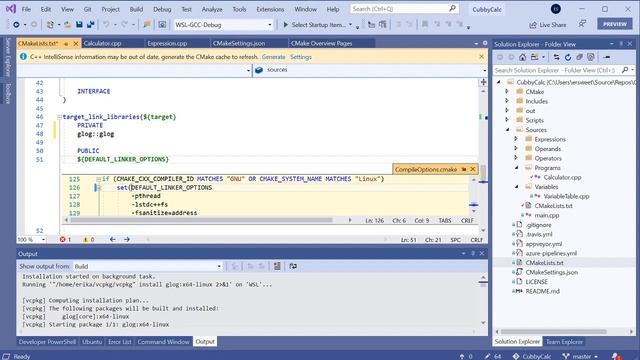640x360 pixels.
Task: Click the CubbyCalc repository in the status bar
Action: pyautogui.click(x=532, y=356)
